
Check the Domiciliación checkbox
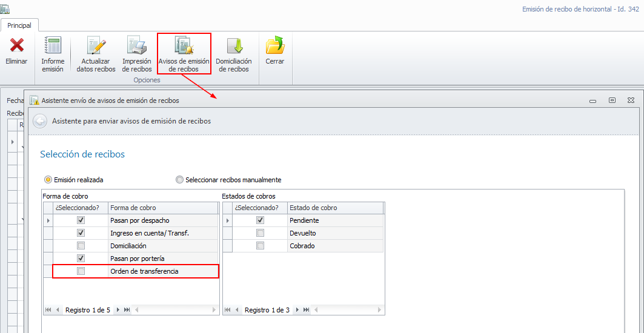click(x=81, y=246)
